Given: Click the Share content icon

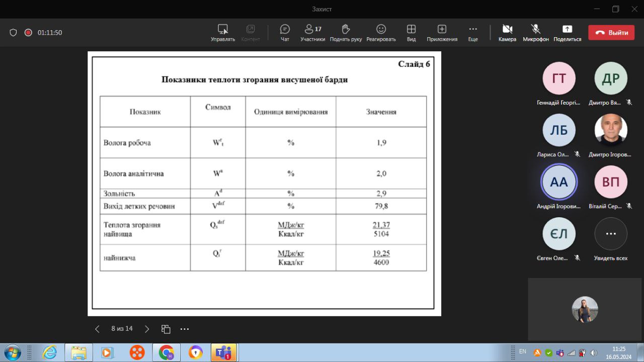Looking at the screenshot, I should pos(567,32).
